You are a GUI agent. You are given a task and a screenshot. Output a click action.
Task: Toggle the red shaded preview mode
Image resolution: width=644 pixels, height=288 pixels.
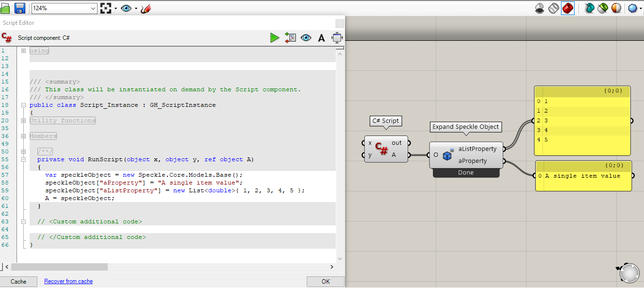pos(567,8)
